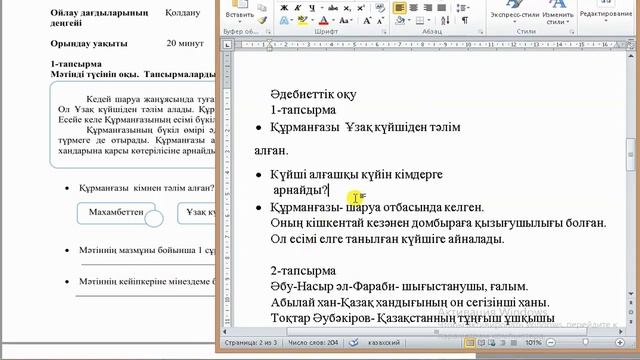Click казахский language indicator

(384, 342)
